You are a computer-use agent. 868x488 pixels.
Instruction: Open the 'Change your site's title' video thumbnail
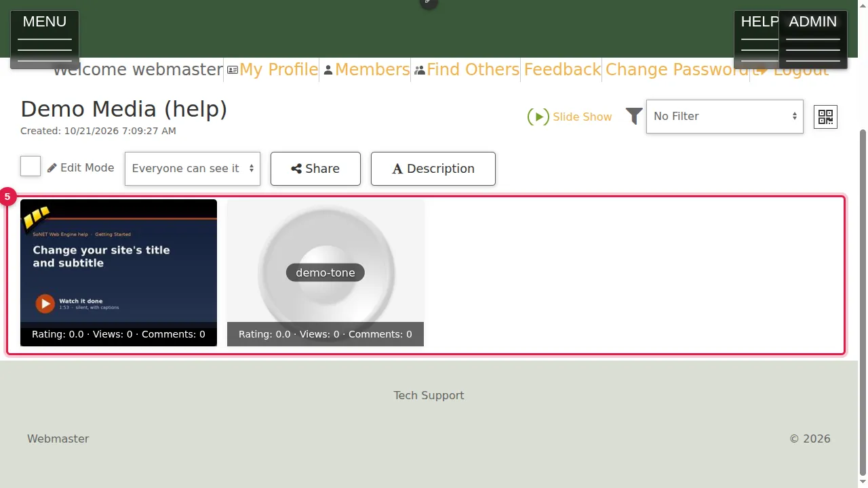point(119,272)
